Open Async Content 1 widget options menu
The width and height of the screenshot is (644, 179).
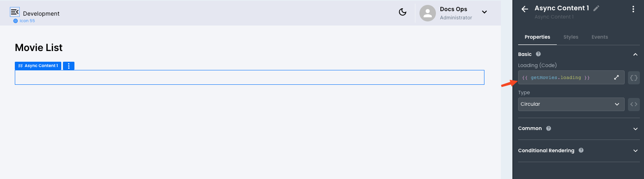[x=69, y=66]
